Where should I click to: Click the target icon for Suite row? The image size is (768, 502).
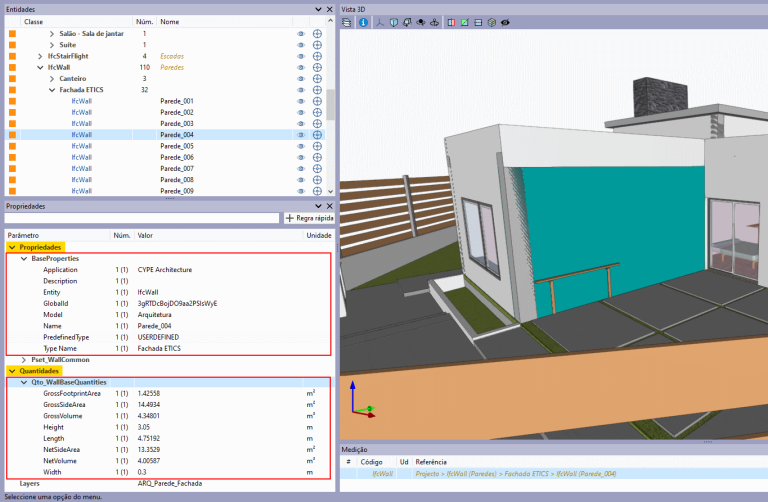point(317,45)
